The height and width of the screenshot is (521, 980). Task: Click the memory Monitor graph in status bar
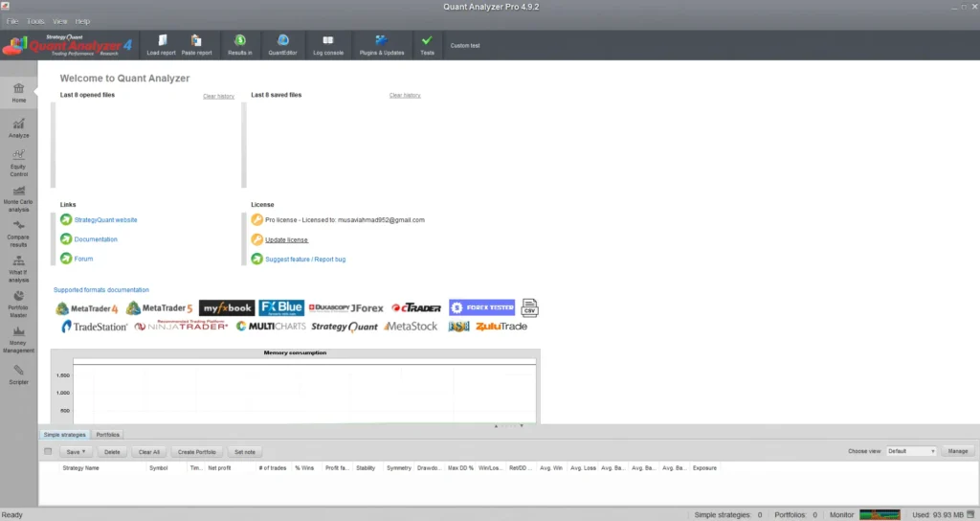880,514
